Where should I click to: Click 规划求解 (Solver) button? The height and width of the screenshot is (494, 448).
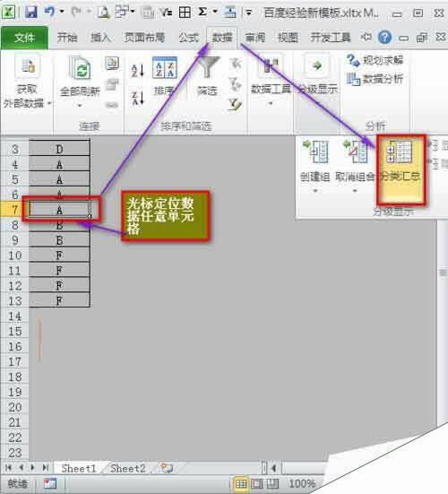[375, 60]
